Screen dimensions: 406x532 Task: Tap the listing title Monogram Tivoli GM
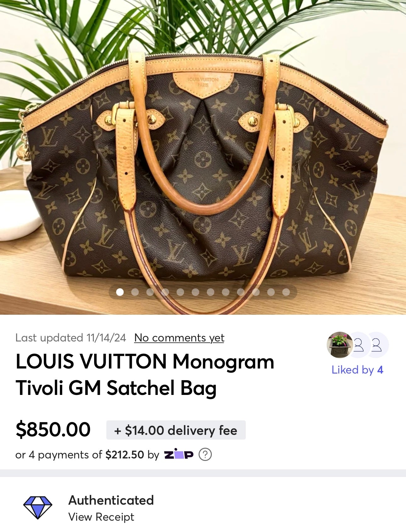tap(145, 374)
